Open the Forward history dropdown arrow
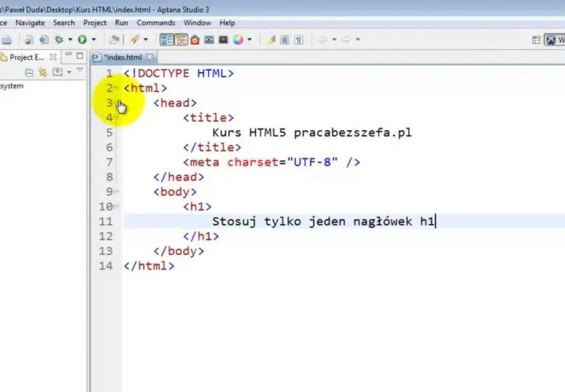This screenshot has height=392, width=565. [x=358, y=40]
